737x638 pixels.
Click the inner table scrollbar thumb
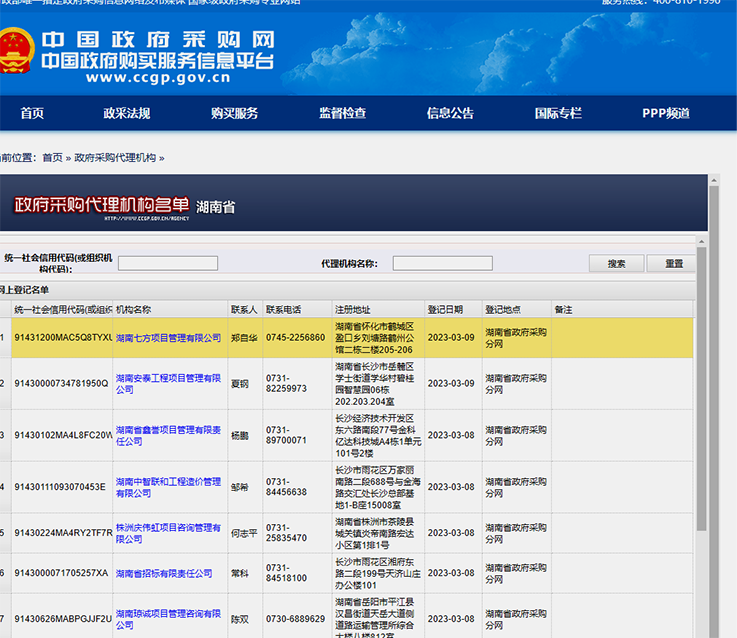701,389
